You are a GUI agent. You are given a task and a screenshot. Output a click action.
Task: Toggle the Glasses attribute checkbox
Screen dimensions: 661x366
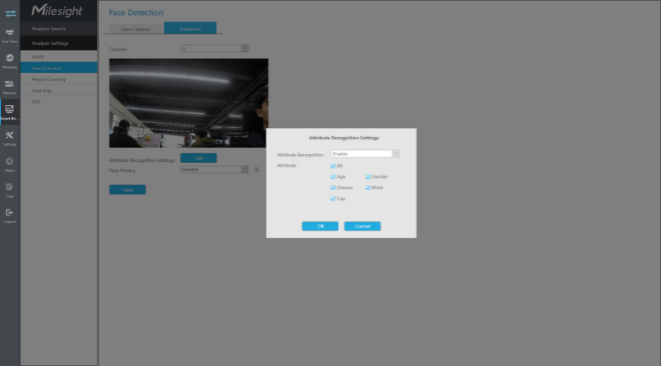333,188
